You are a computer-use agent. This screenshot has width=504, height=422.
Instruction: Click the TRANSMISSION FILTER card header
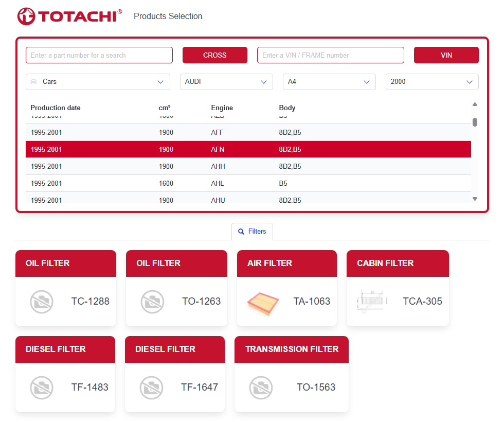point(292,349)
